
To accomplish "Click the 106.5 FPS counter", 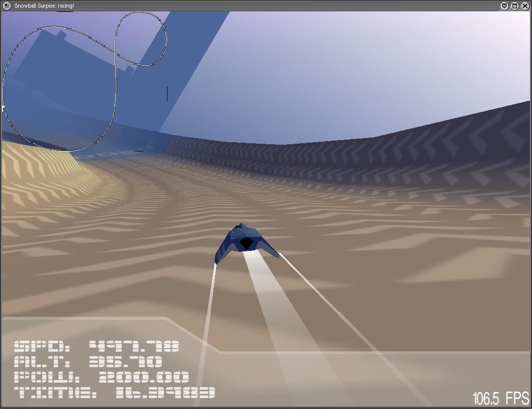I will click(x=501, y=398).
